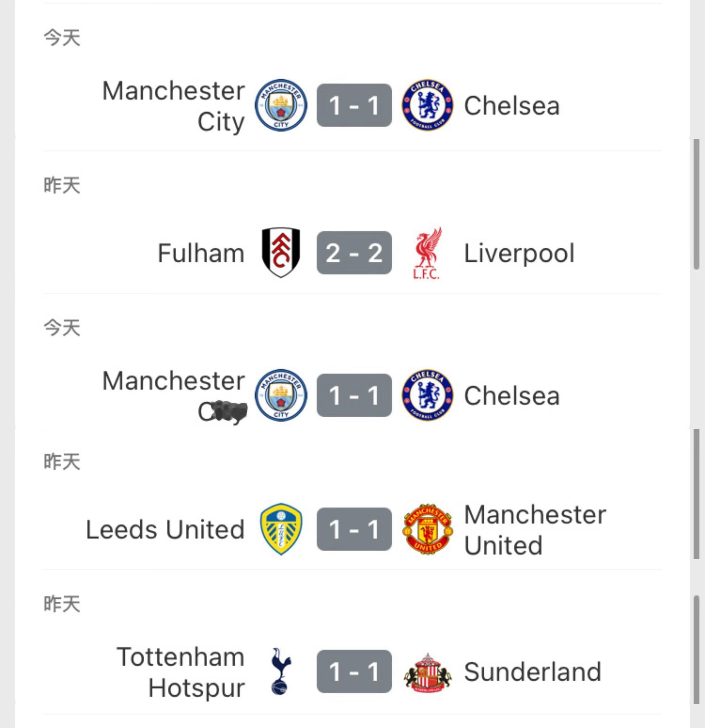Image resolution: width=705 pixels, height=728 pixels.
Task: Click the Manchester United team name text
Action: click(535, 530)
